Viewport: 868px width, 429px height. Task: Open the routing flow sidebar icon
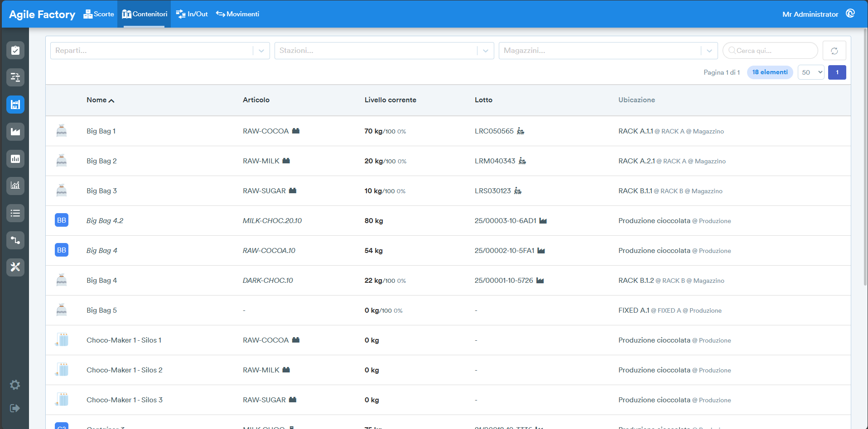coord(15,240)
